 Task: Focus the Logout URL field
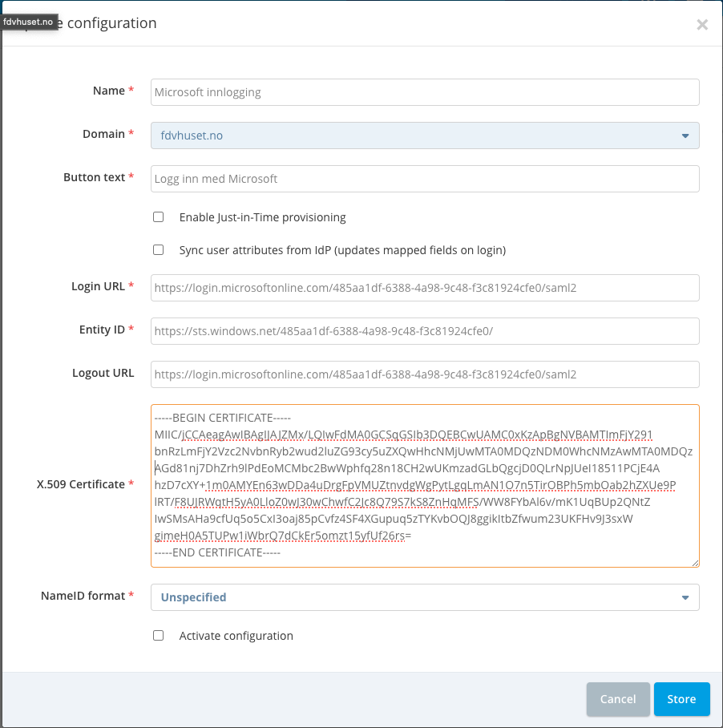(425, 374)
